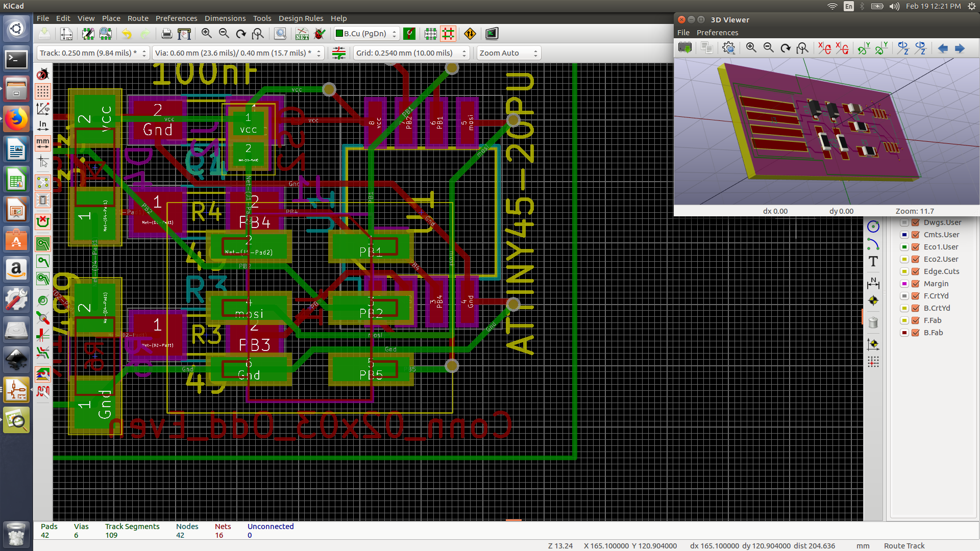Uncheck Cmts.User layer visibility
The height and width of the screenshot is (551, 980).
tap(916, 235)
